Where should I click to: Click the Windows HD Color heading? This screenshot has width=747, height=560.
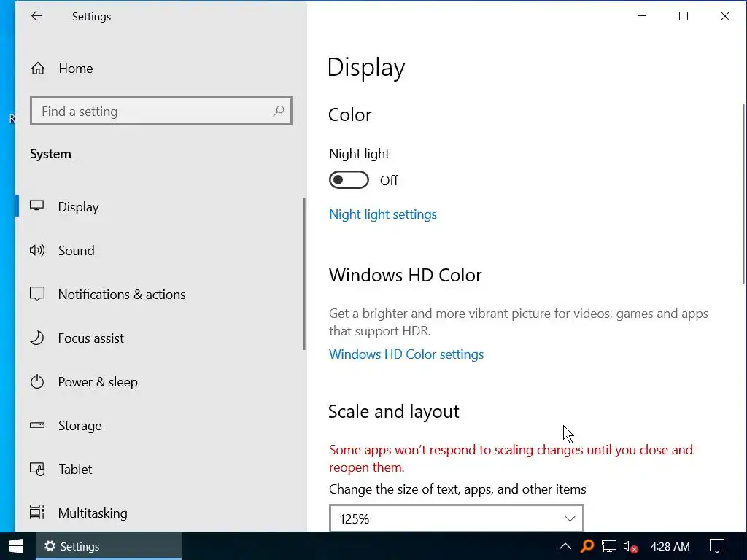(405, 275)
